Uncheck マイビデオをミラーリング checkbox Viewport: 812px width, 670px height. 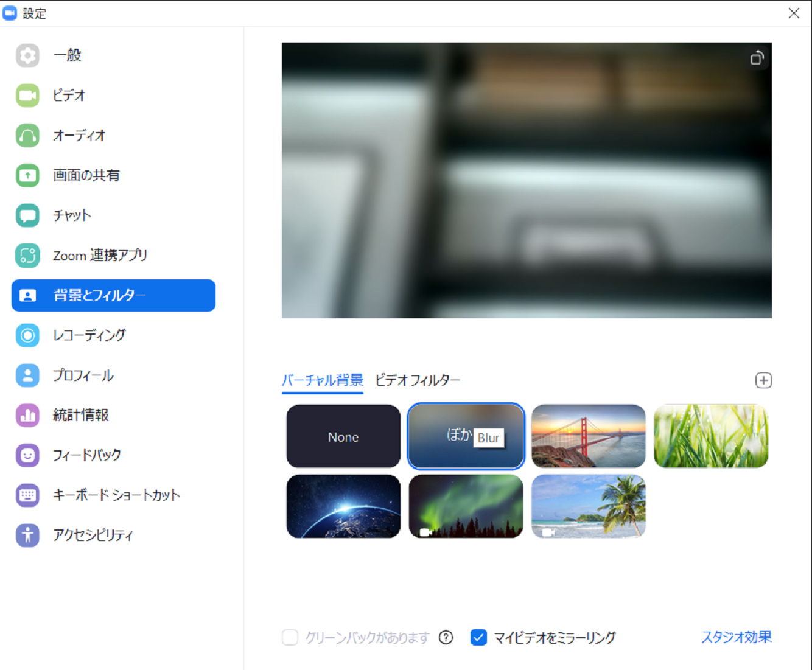pyautogui.click(x=478, y=637)
